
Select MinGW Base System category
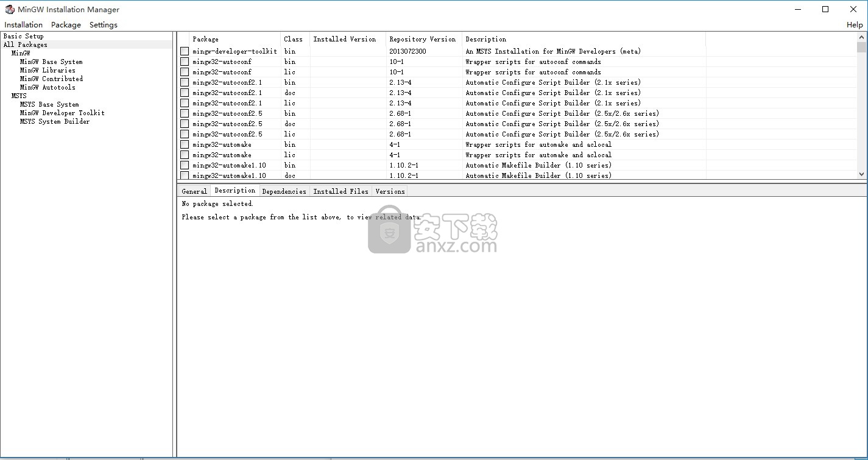pos(51,62)
